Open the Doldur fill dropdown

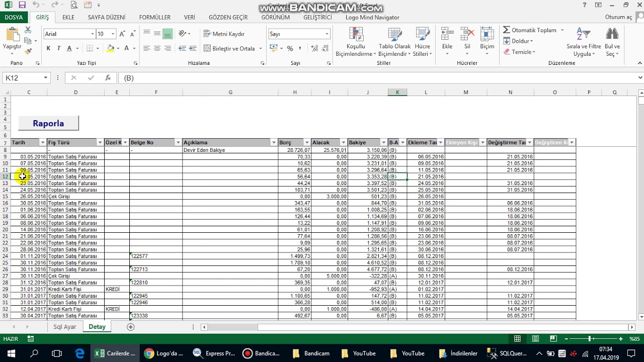click(x=520, y=41)
